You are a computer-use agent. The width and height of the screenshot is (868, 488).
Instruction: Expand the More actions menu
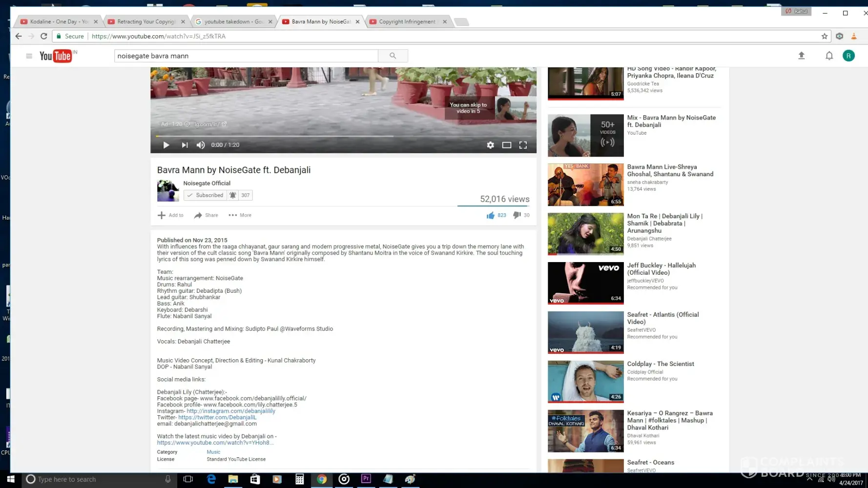[x=240, y=215]
